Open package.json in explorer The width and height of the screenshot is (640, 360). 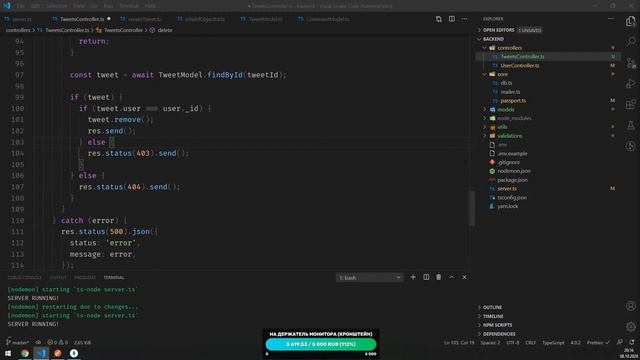click(x=512, y=180)
